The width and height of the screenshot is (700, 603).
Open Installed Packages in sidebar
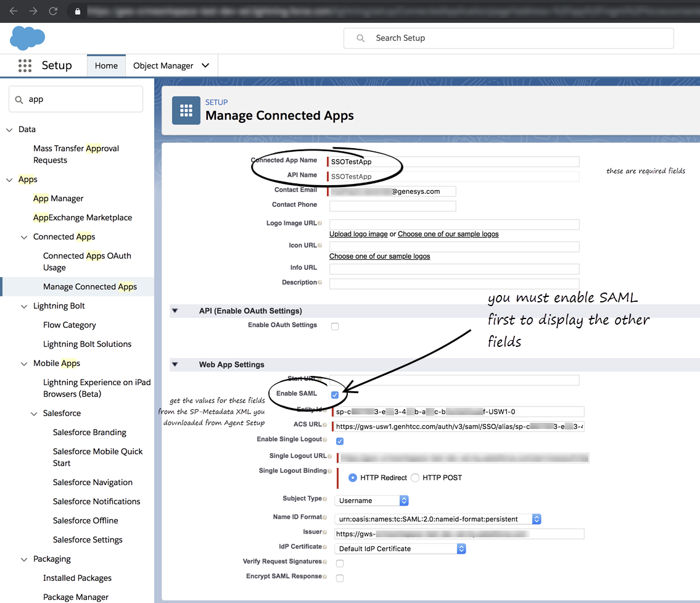pos(77,578)
